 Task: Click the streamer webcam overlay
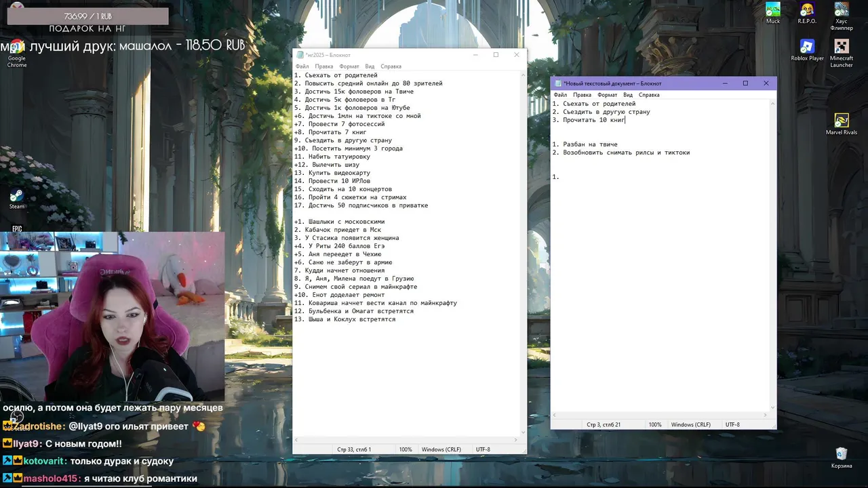(x=112, y=316)
